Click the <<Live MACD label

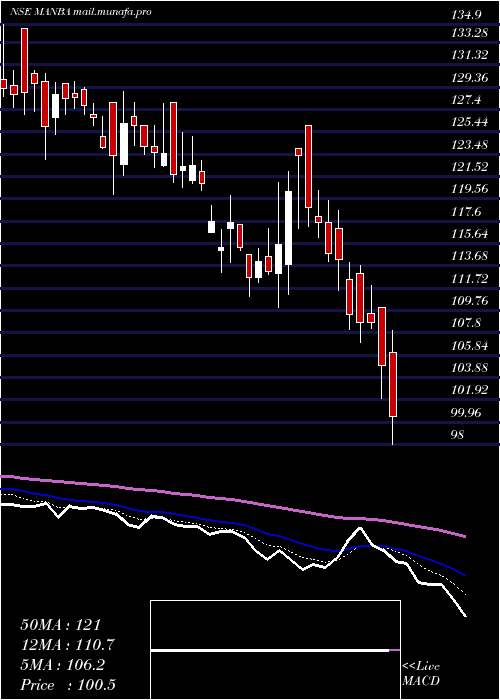click(421, 674)
